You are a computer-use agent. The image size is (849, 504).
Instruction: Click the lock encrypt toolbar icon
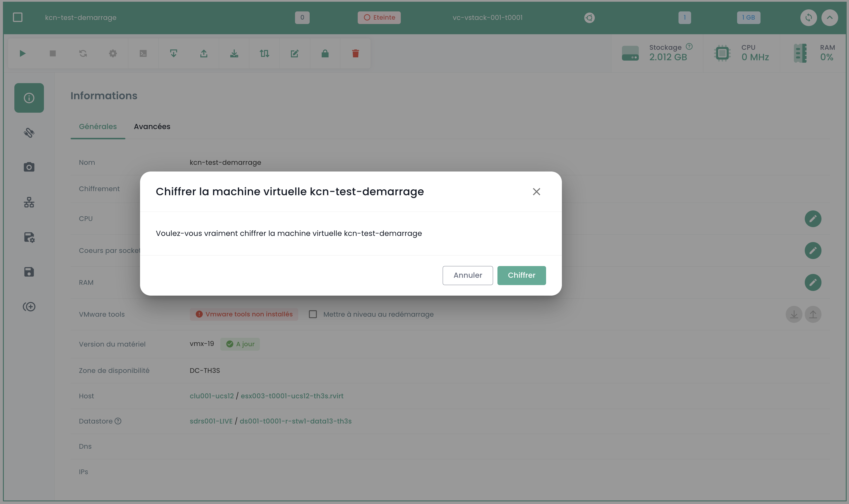pyautogui.click(x=325, y=54)
